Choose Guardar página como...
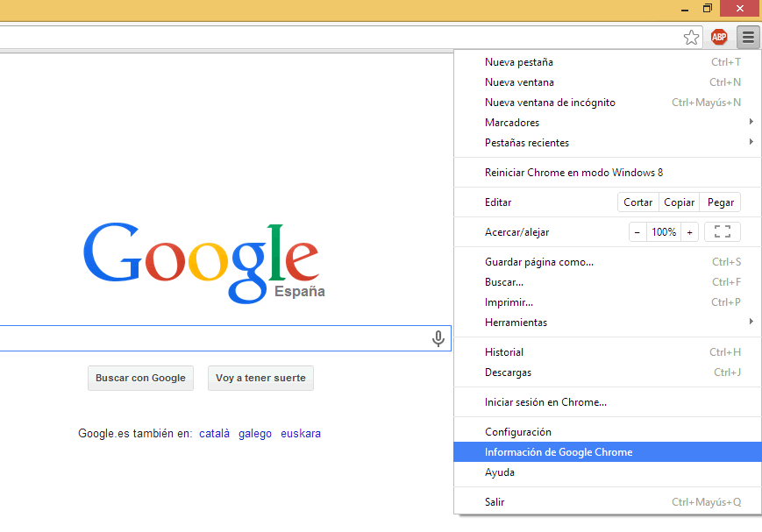Image resolution: width=762 pixels, height=532 pixels. pyautogui.click(x=608, y=262)
